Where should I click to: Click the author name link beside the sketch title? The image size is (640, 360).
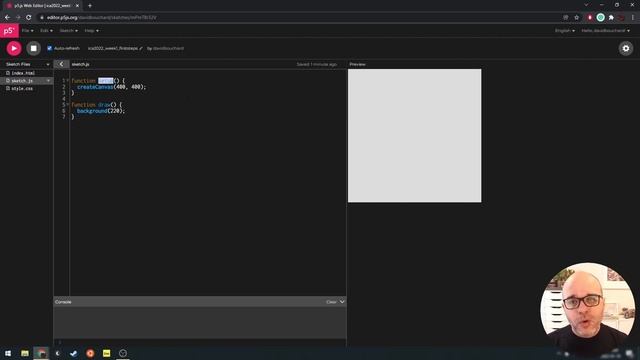(168, 48)
